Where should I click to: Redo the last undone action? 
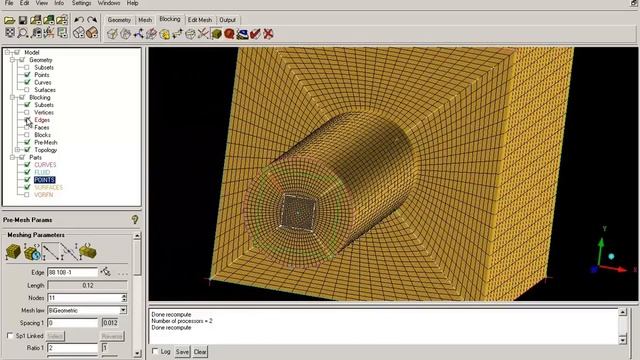pos(92,20)
